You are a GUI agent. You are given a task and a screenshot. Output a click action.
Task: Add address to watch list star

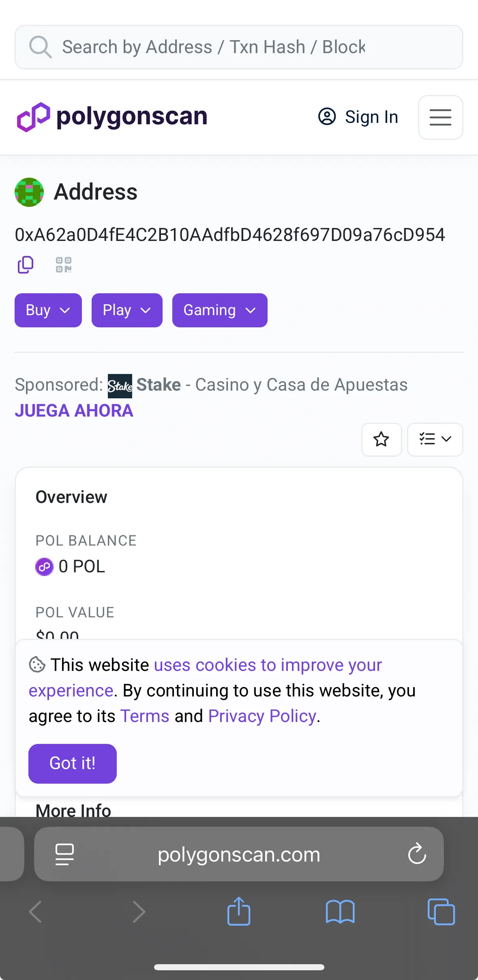[x=381, y=439]
